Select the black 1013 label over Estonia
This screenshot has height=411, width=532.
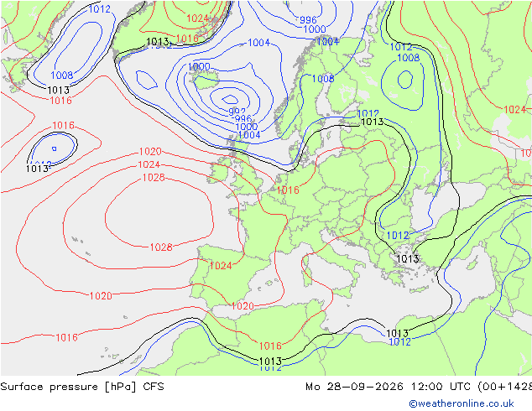click(x=373, y=122)
